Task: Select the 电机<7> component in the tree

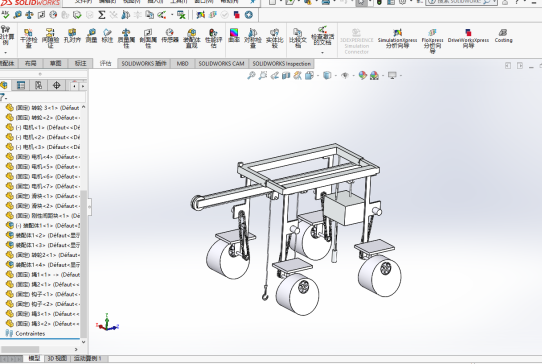Action: (43, 186)
